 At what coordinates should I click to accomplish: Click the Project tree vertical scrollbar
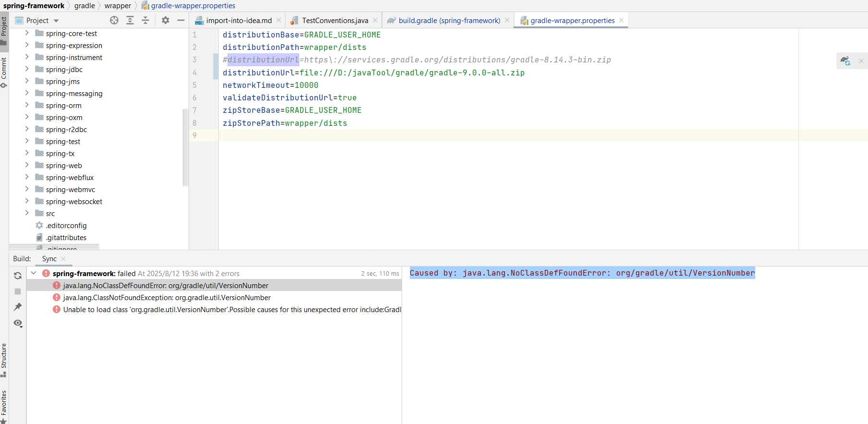[185, 147]
